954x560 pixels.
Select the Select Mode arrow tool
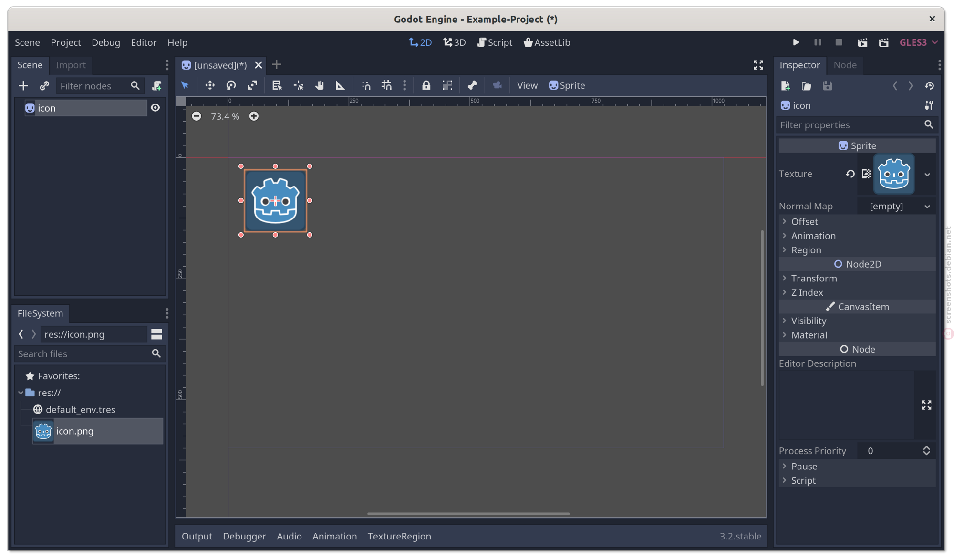pyautogui.click(x=185, y=85)
